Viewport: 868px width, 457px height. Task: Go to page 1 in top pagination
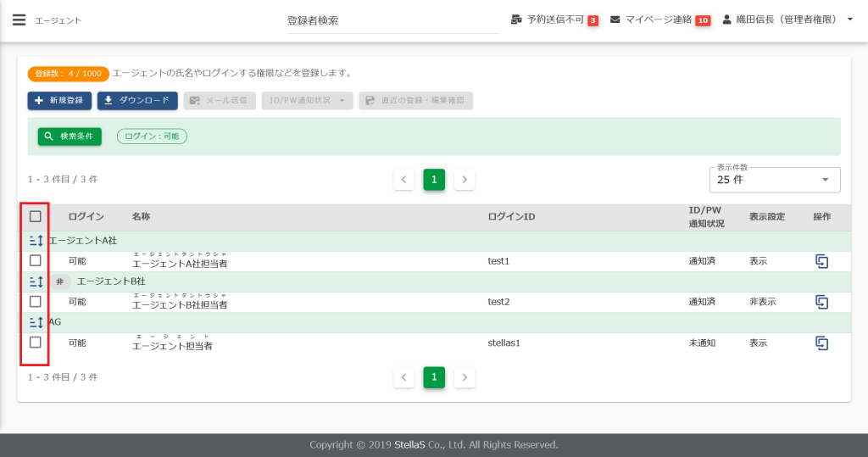pyautogui.click(x=434, y=180)
